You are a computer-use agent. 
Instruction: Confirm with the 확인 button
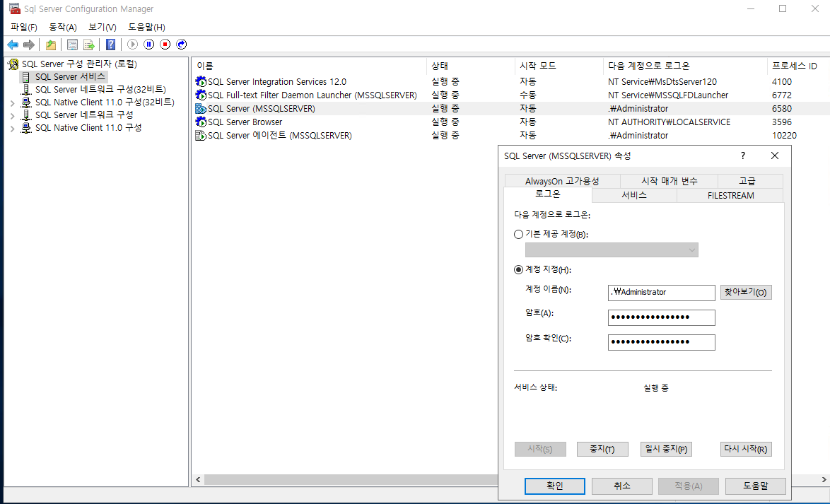(x=555, y=486)
